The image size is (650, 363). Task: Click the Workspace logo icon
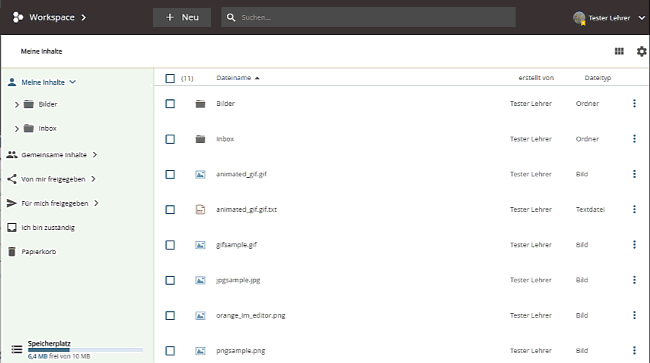point(17,17)
